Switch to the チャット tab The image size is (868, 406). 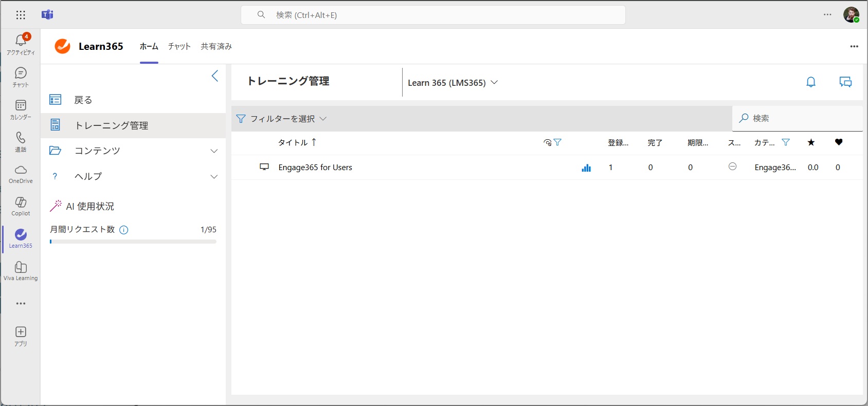[179, 46]
